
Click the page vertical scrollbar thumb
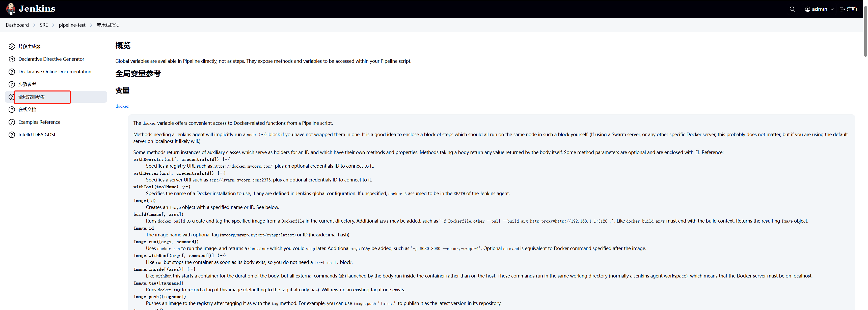pyautogui.click(x=865, y=30)
